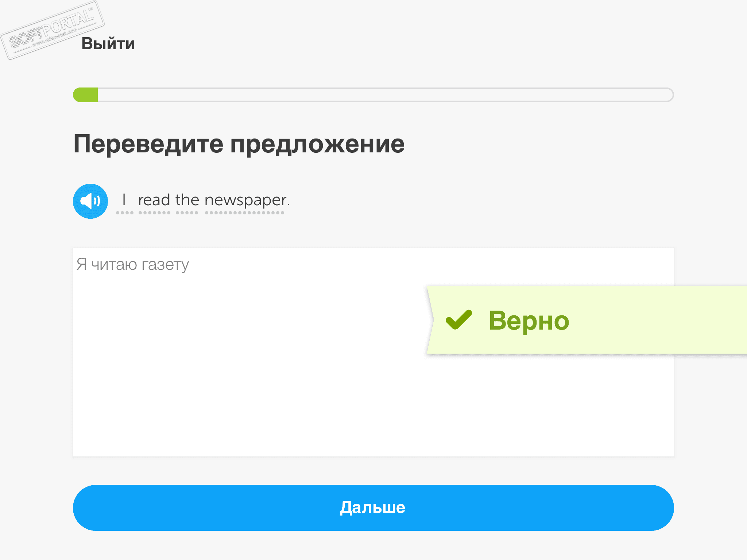
Task: Place cursor in word "читаю" in the answer
Action: 114,265
